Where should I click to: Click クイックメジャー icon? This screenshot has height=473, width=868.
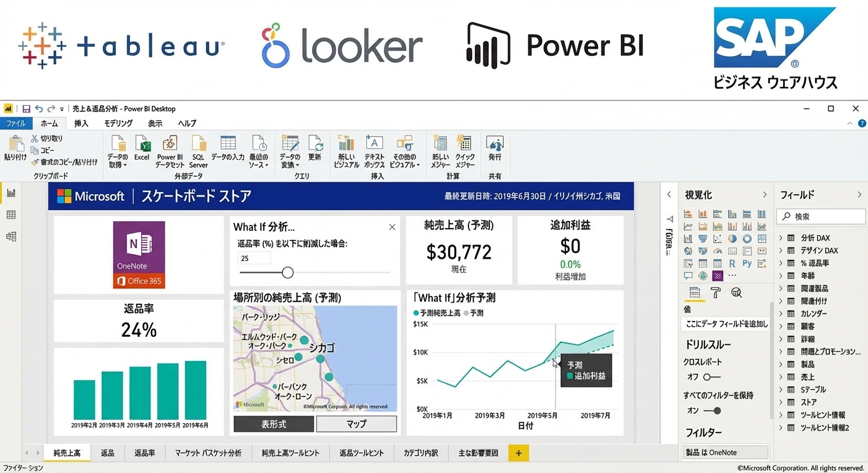point(464,143)
